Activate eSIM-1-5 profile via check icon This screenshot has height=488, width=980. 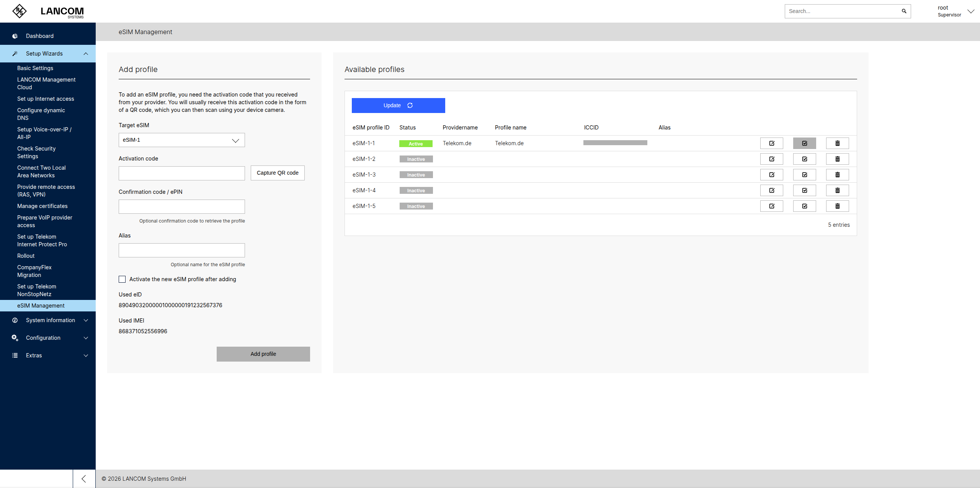804,206
